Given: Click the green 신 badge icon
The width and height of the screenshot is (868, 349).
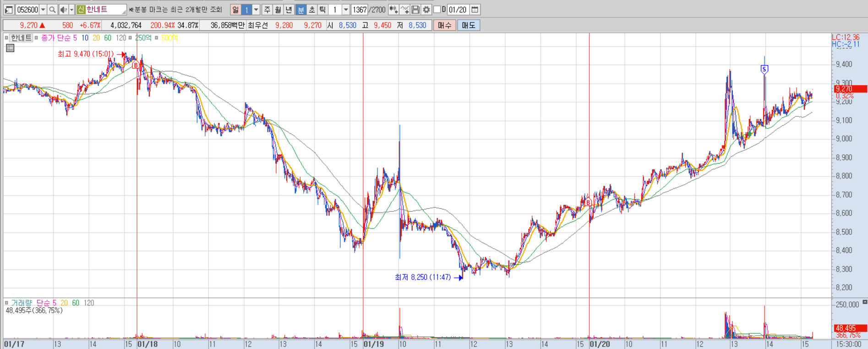Looking at the screenshot, I should click(81, 10).
